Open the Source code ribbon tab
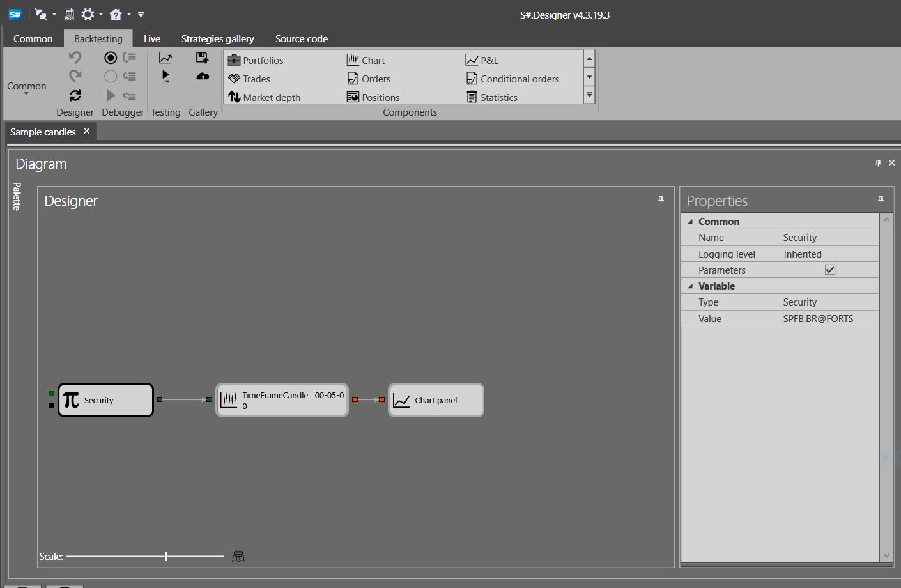901x588 pixels. pos(301,39)
